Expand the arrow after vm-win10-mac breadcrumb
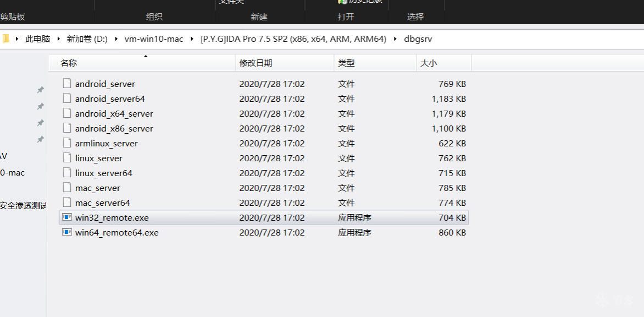The image size is (644, 317). click(192, 39)
